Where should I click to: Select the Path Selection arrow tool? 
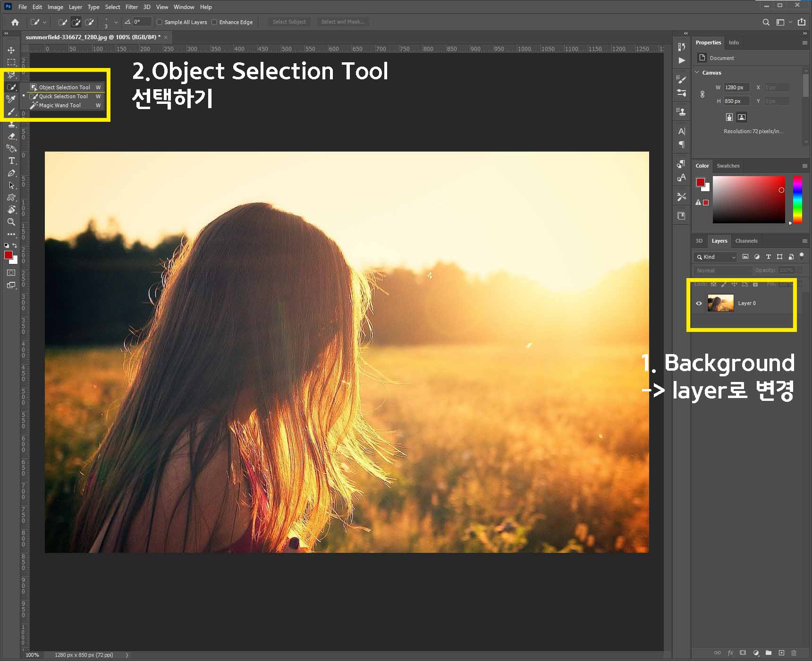click(11, 185)
